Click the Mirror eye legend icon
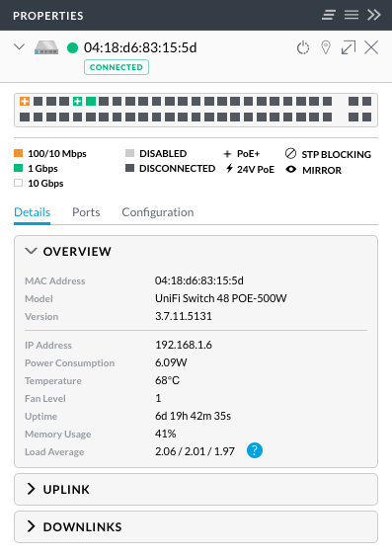This screenshot has width=392, height=556. point(291,170)
